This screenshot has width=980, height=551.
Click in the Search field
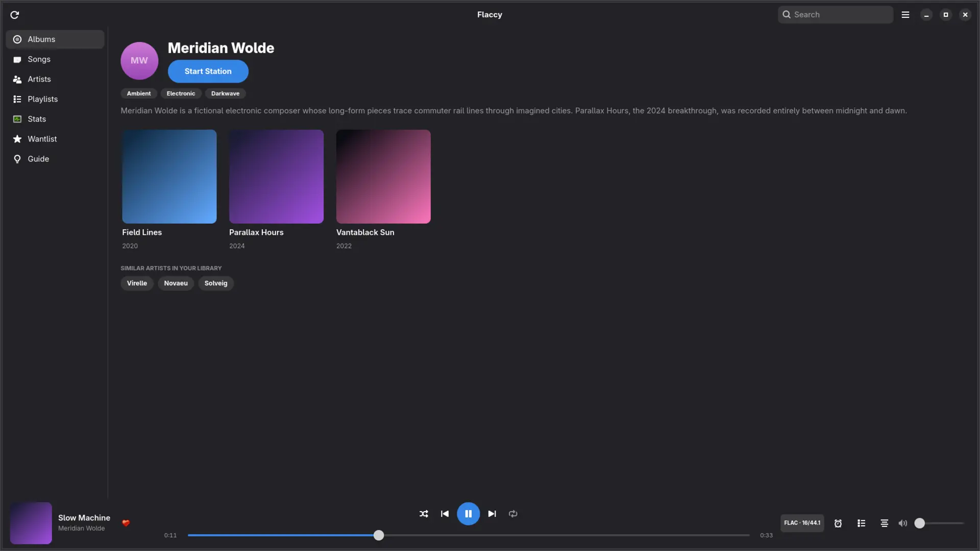pyautogui.click(x=836, y=15)
